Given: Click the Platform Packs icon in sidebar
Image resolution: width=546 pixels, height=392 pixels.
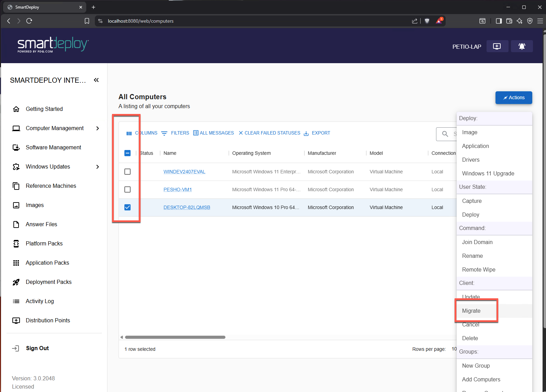Looking at the screenshot, I should 16,244.
